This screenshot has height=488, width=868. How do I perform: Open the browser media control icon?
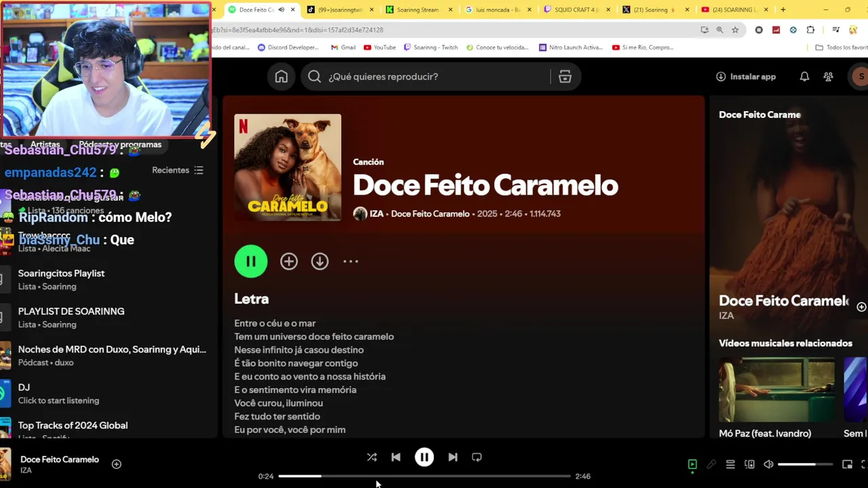tap(836, 30)
